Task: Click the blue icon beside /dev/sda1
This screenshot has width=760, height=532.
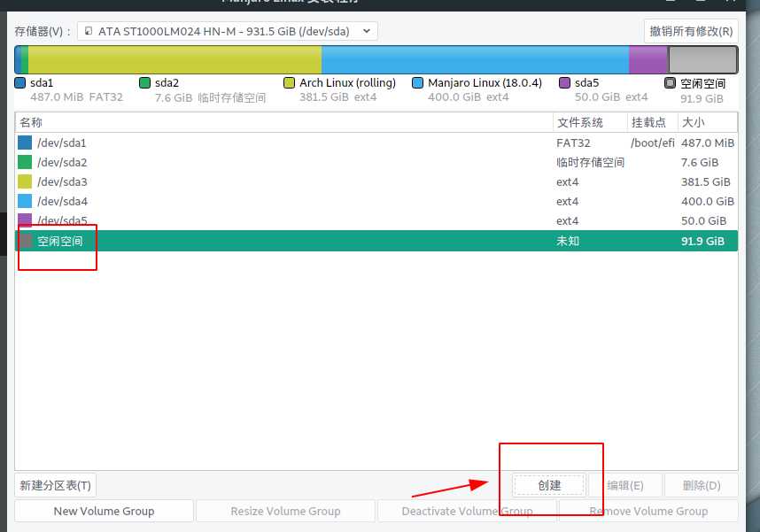Action: pyautogui.click(x=25, y=143)
